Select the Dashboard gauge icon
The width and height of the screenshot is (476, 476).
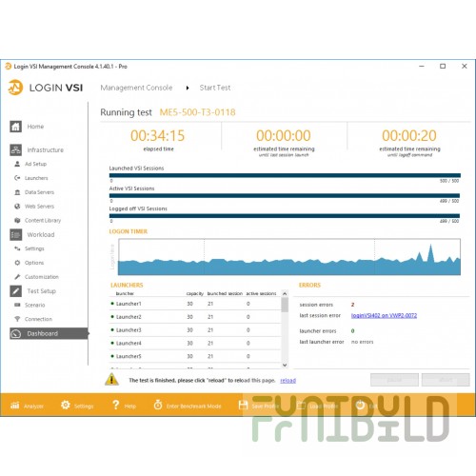point(16,333)
